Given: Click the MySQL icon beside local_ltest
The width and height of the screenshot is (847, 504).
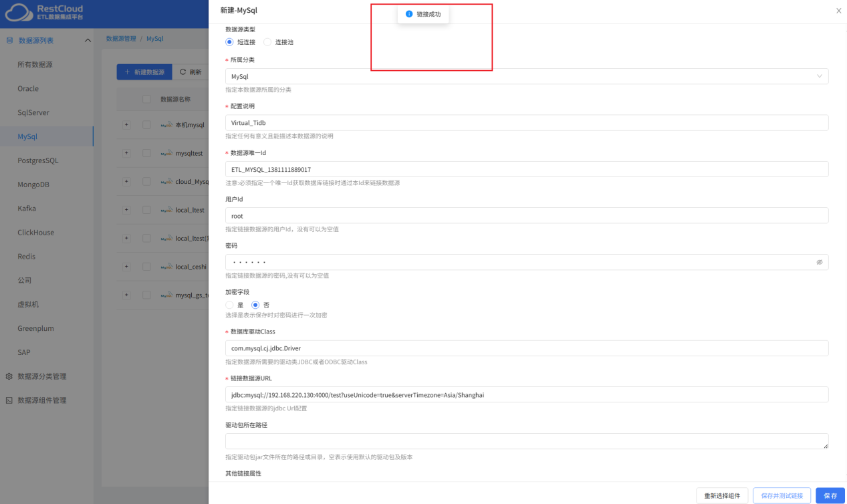Looking at the screenshot, I should click(x=166, y=210).
